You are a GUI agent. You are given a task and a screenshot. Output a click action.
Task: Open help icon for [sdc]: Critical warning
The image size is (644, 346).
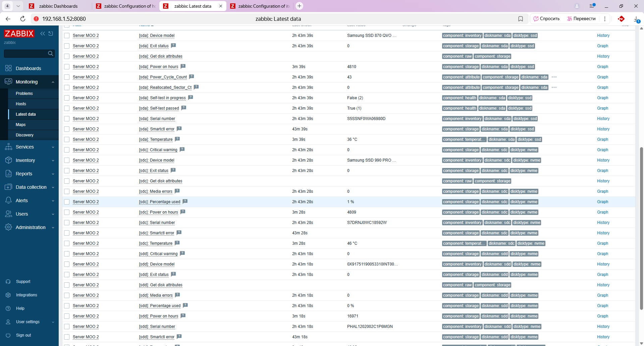point(182,150)
